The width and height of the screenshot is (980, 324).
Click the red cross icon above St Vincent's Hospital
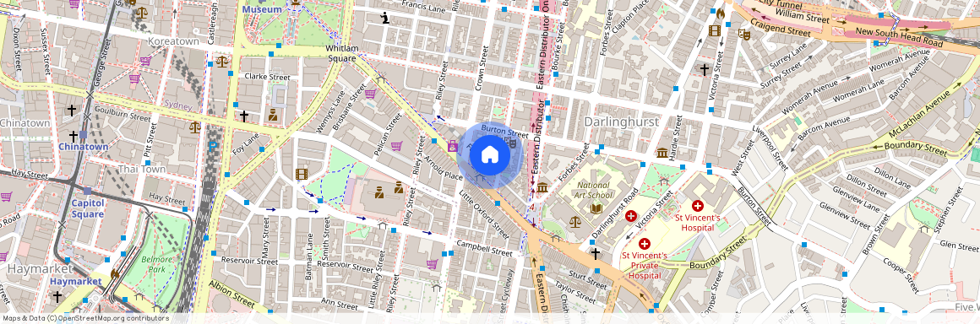[x=698, y=205]
